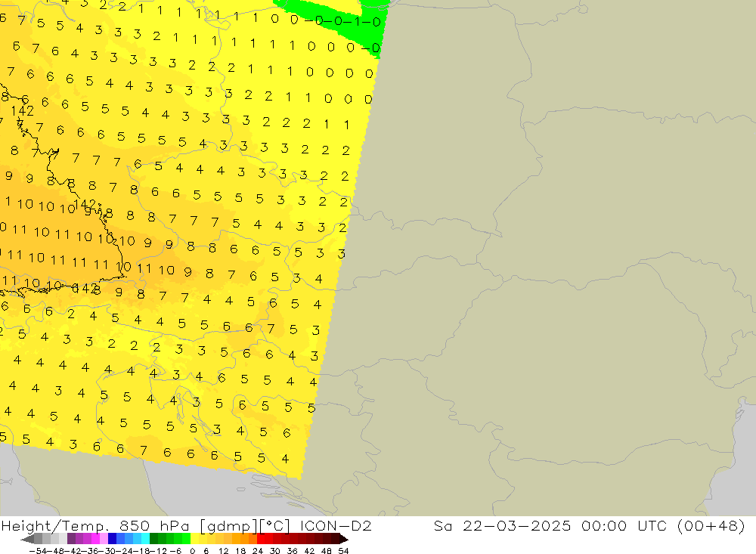Viewport: 756px width, 554px height.
Task: Pick the dark purple swatch above -42
Action: pos(71,539)
